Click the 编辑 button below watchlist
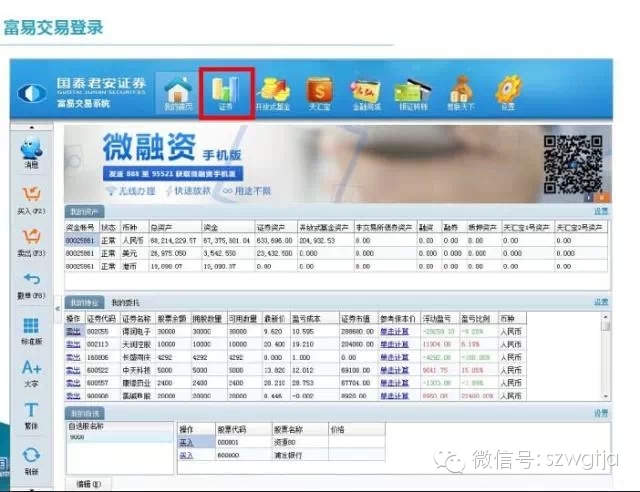The image size is (640, 492). pos(88,484)
